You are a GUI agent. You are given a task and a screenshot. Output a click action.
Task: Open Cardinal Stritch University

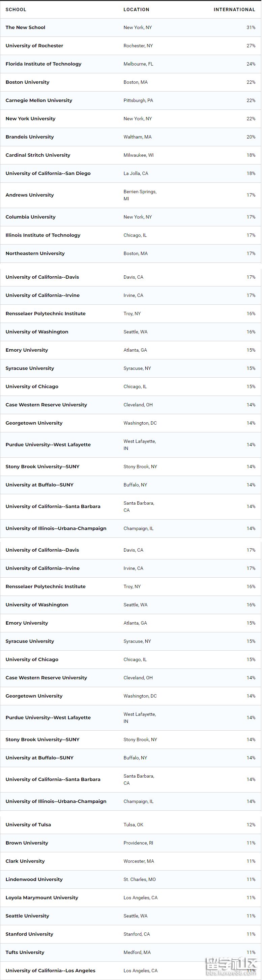[x=38, y=155]
